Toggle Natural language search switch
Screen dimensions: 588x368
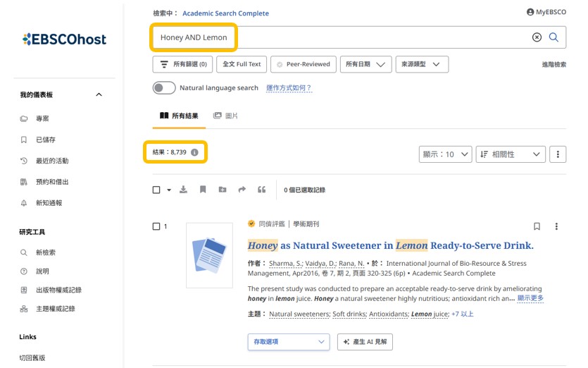click(164, 88)
